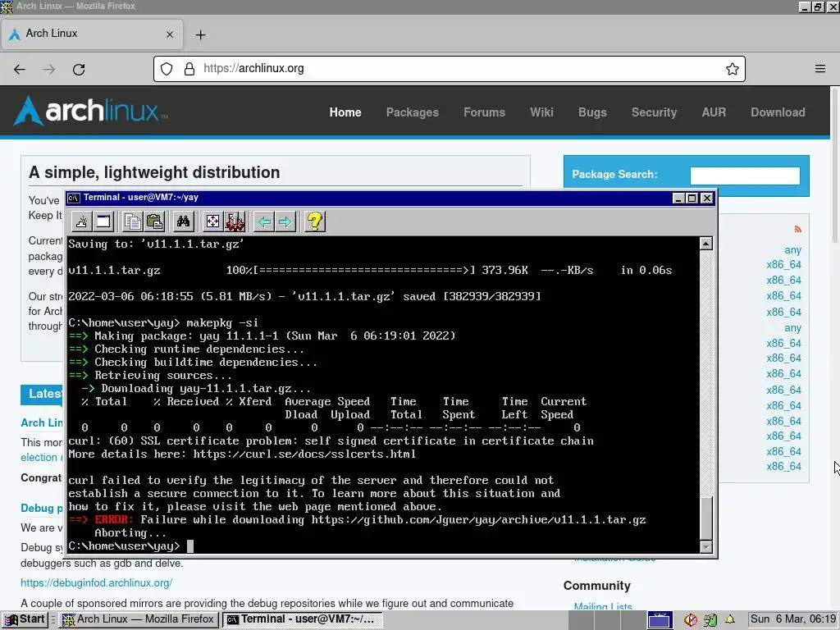Go back in Firefox
The height and width of the screenshot is (630, 840).
click(20, 69)
